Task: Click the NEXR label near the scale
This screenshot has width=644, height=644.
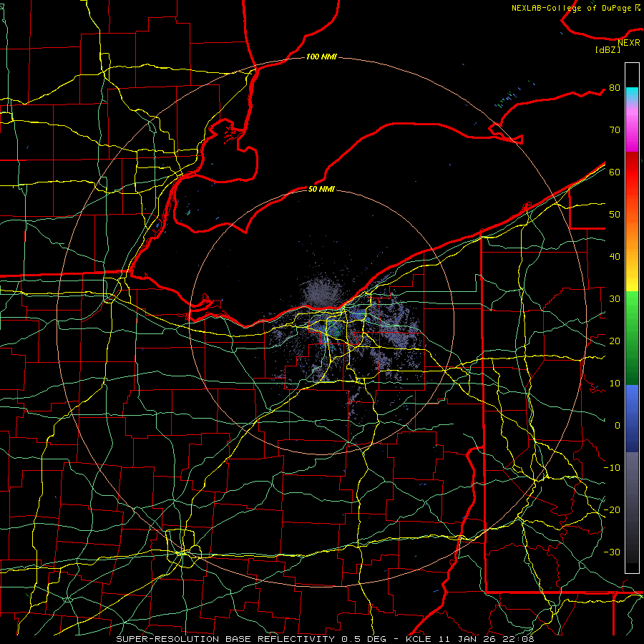Action: [x=629, y=43]
